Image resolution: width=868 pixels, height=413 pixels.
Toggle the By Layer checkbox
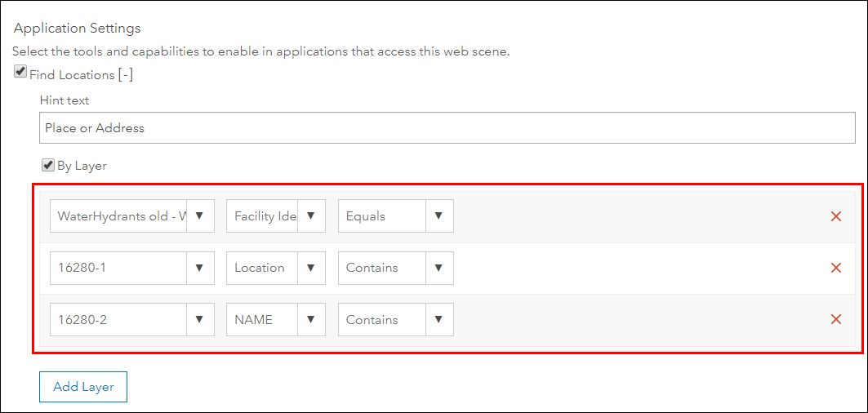pyautogui.click(x=48, y=165)
